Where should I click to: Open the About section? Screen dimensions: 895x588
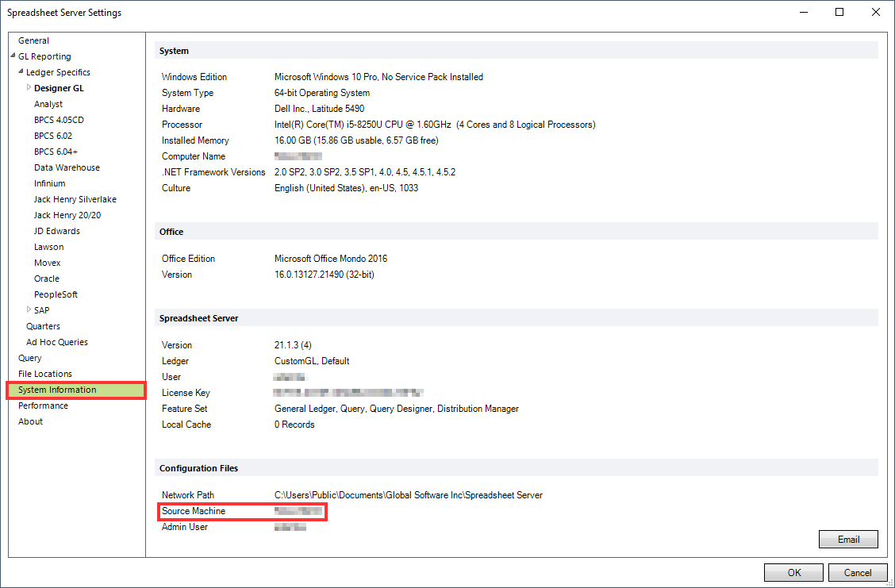coord(30,421)
